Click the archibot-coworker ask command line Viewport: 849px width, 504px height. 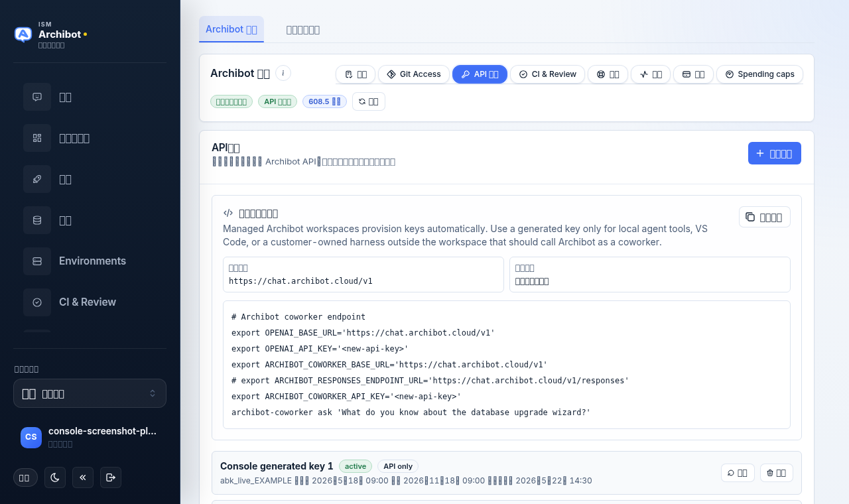tap(411, 412)
